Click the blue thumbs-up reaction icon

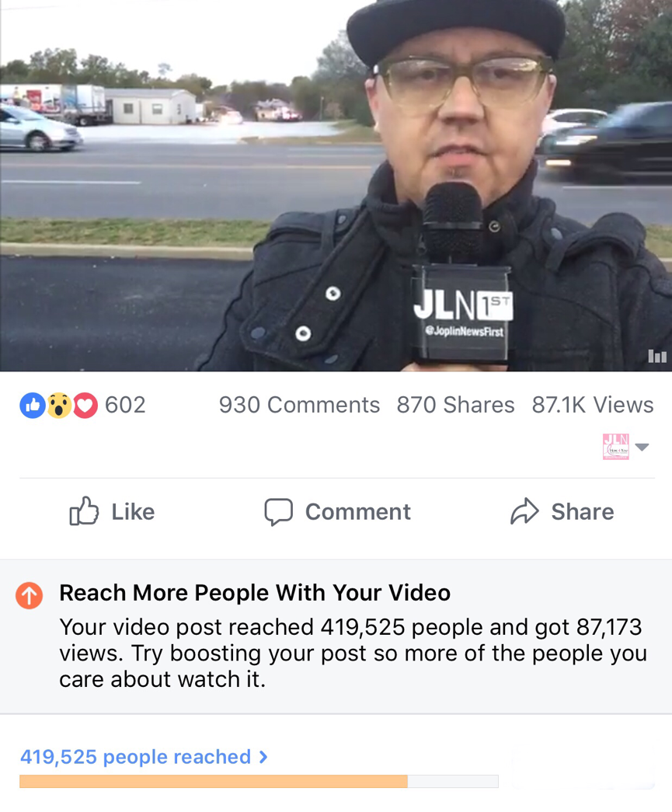tap(32, 405)
